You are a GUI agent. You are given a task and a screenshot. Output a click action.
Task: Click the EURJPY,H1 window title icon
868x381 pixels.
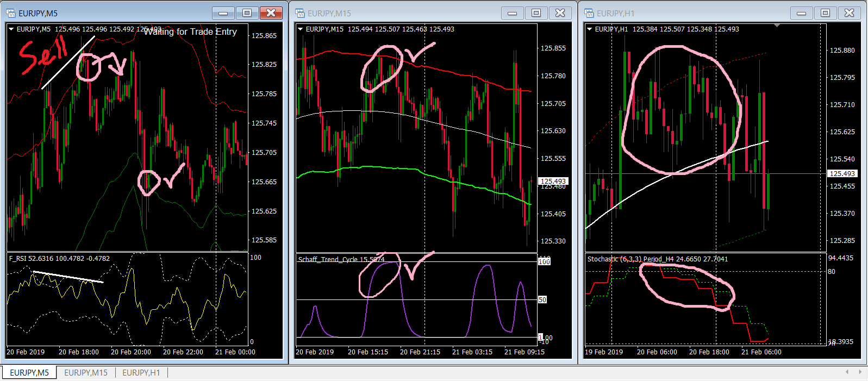point(589,13)
